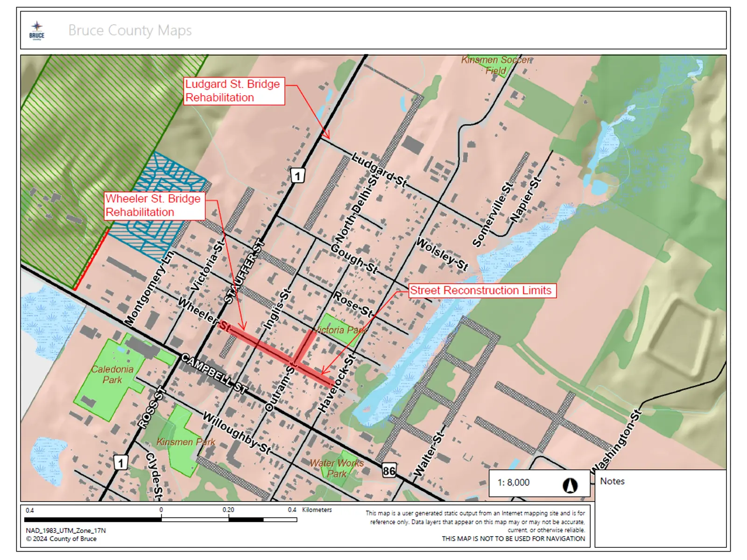Expand the NAD_1983_UTM_Zone_17N projection label

point(65,531)
